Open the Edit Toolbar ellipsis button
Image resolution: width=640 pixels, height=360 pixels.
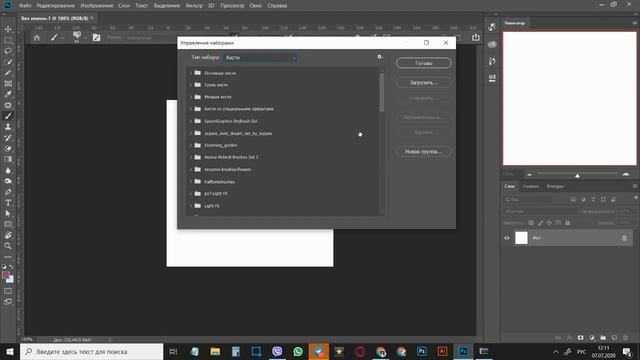point(8,257)
